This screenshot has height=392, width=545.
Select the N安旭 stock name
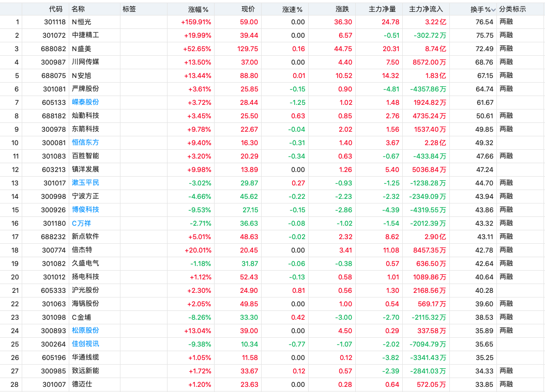[81, 75]
